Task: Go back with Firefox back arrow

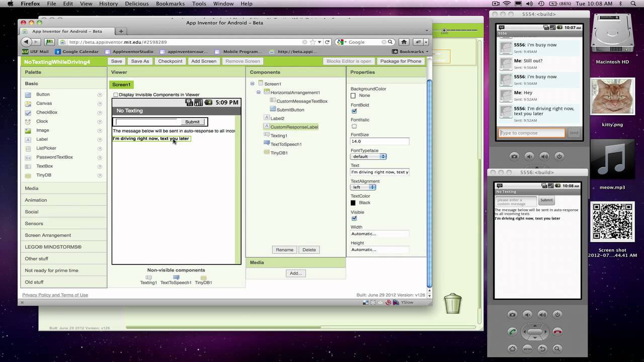Action: point(27,42)
